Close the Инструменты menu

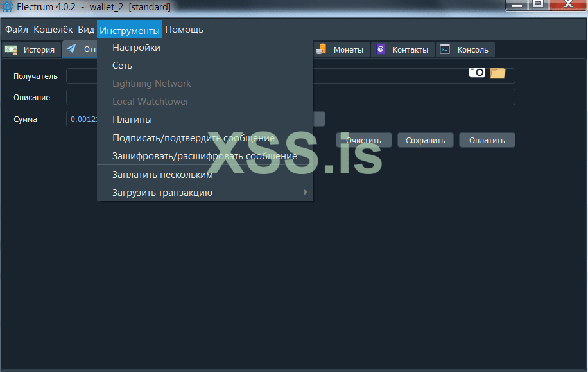(130, 30)
